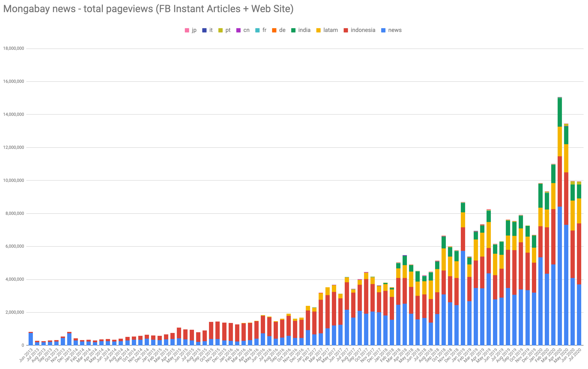Select the 'de' legend label

(x=282, y=30)
